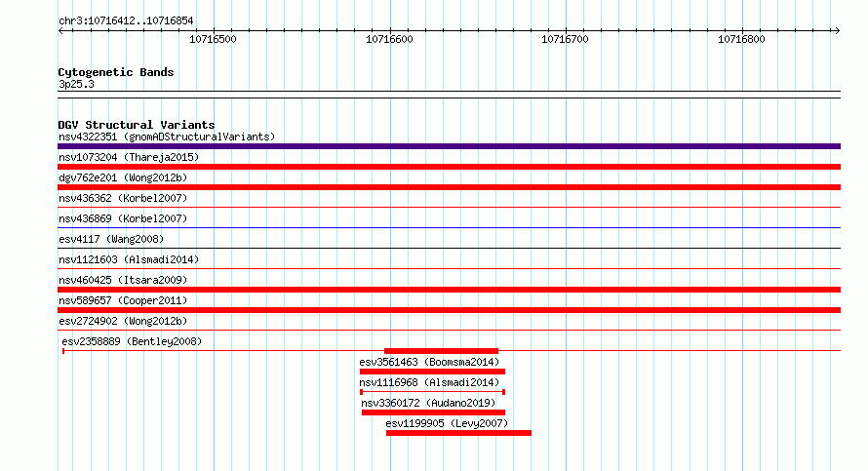
Task: Click the thick red bar under nsv589657
Action: tap(449, 310)
